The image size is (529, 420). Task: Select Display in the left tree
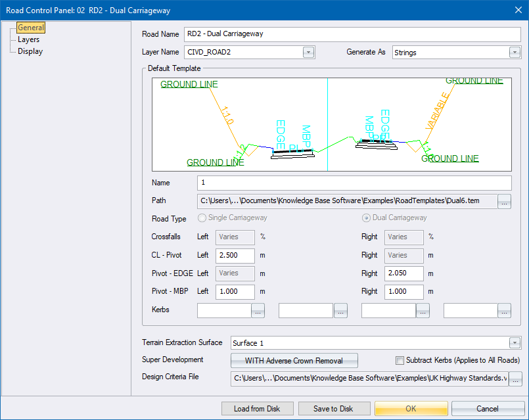(30, 51)
